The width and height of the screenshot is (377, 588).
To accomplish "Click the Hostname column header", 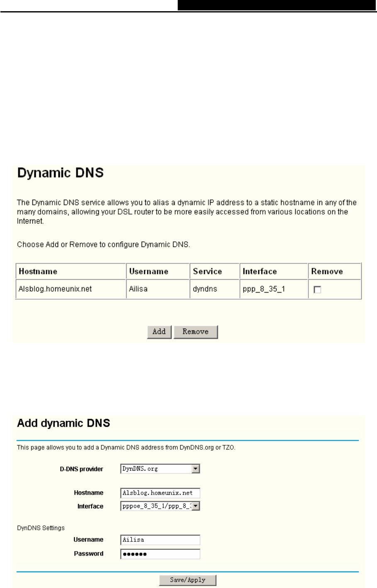I will pos(71,271).
